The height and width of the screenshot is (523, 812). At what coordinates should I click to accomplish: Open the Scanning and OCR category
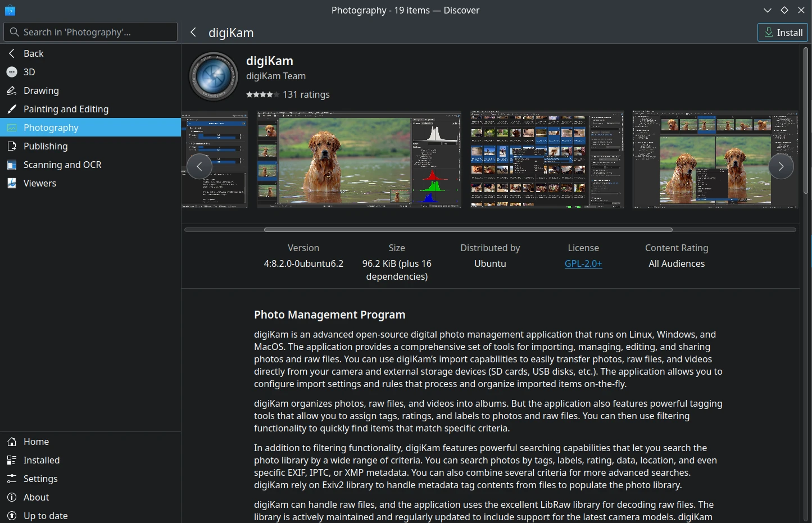[x=62, y=165]
